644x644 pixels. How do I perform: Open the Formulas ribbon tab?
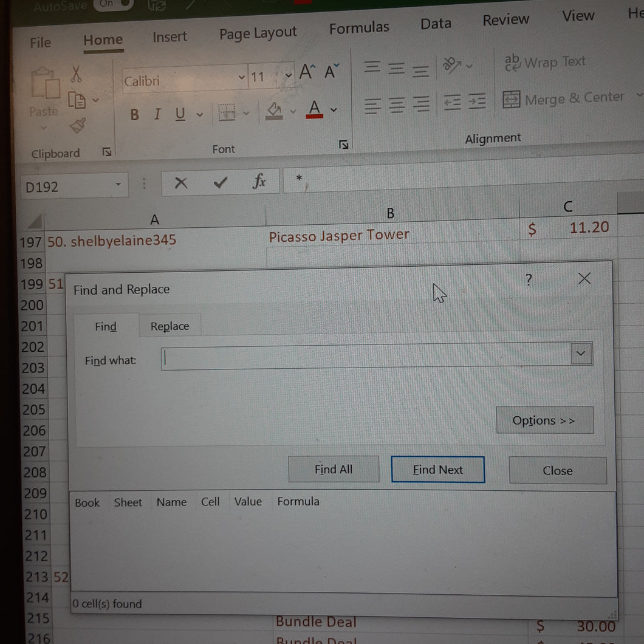point(359,27)
